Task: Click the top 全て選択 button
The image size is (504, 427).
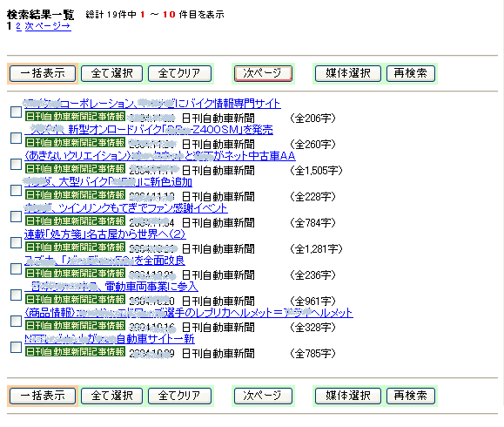Action: pos(111,73)
